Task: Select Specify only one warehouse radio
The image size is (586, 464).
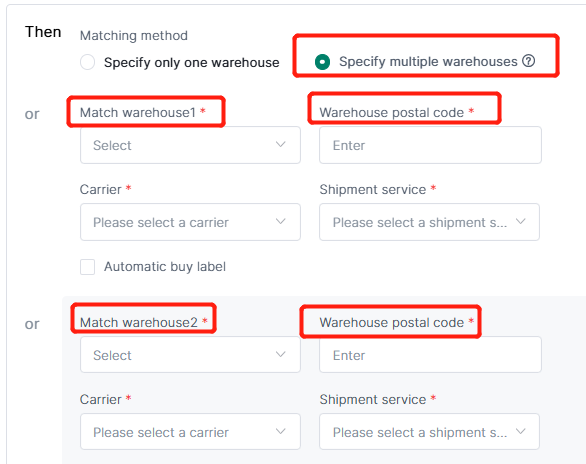Action: [87, 62]
